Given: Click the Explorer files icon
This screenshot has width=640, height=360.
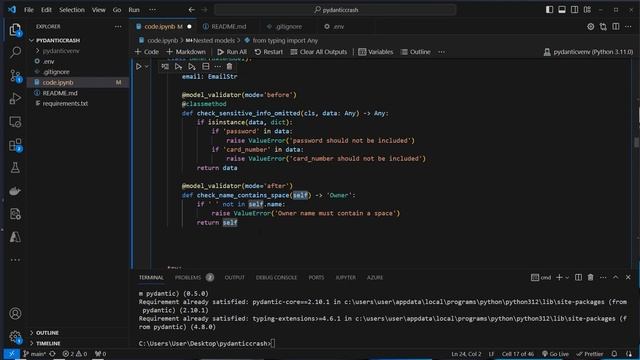Looking at the screenshot, I should click(x=15, y=29).
